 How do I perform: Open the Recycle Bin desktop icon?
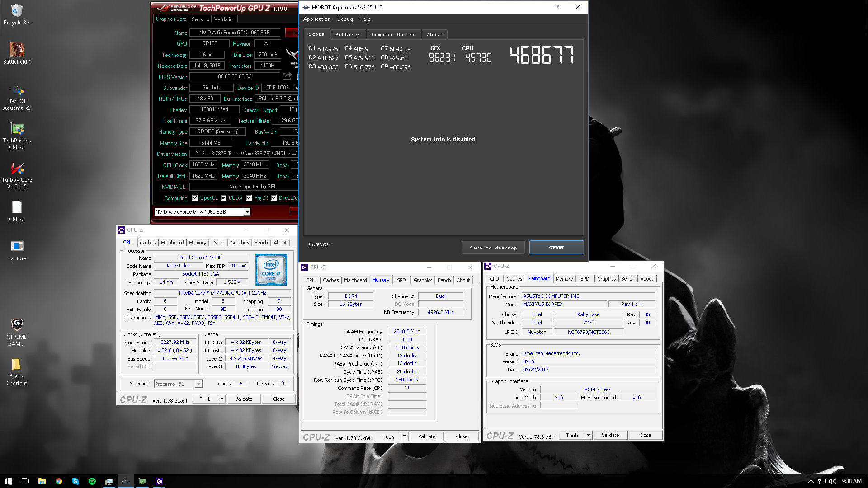17,14
